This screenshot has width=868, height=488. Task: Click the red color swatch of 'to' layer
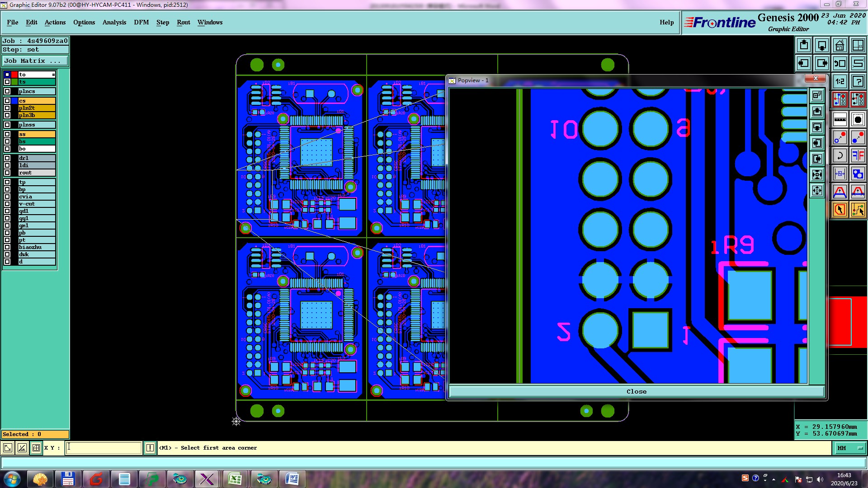click(14, 75)
